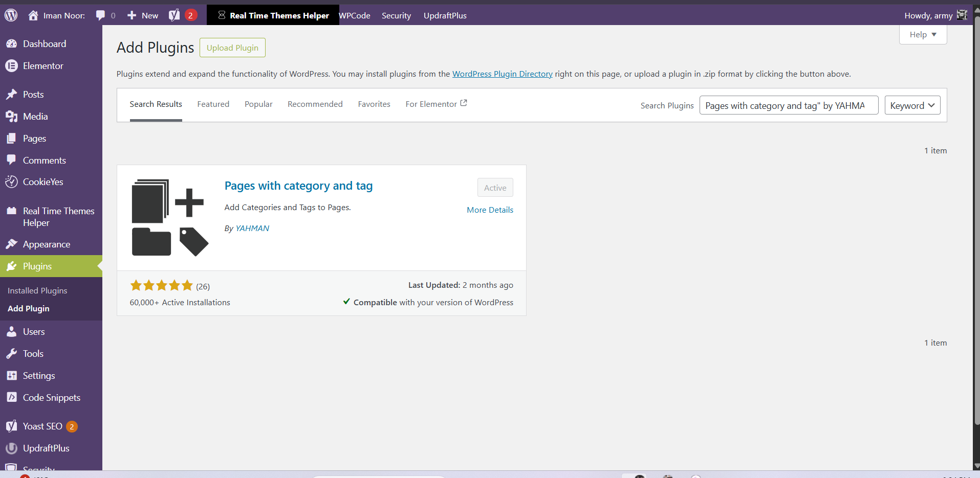
Task: Click the disabled Active button
Action: tap(495, 188)
